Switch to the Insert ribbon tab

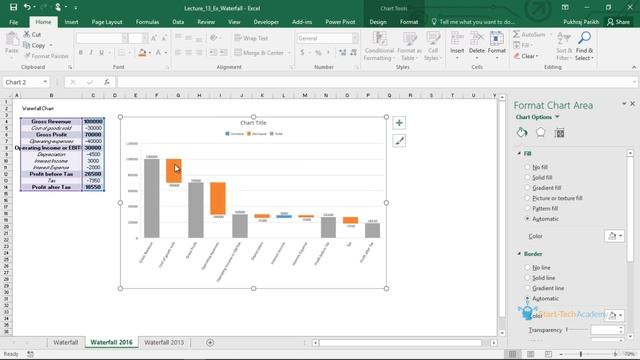(x=71, y=22)
